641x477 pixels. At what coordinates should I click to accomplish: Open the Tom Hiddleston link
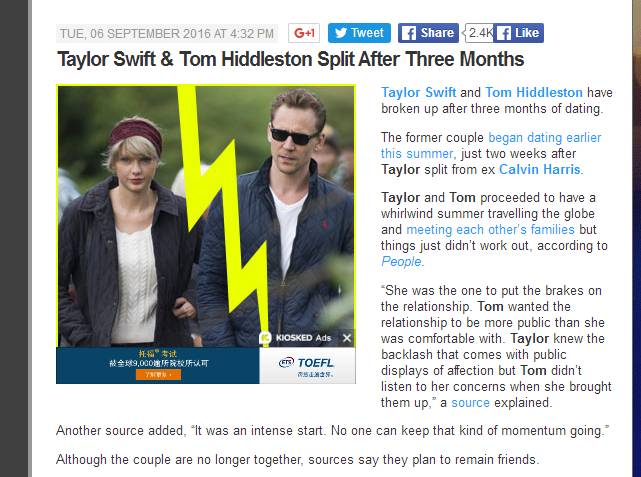coord(534,92)
